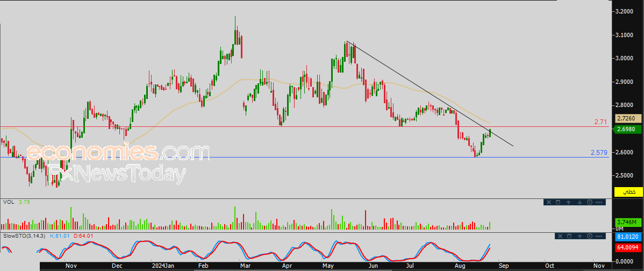
Task: Click the Jul date axis label
Action: (x=410, y=266)
